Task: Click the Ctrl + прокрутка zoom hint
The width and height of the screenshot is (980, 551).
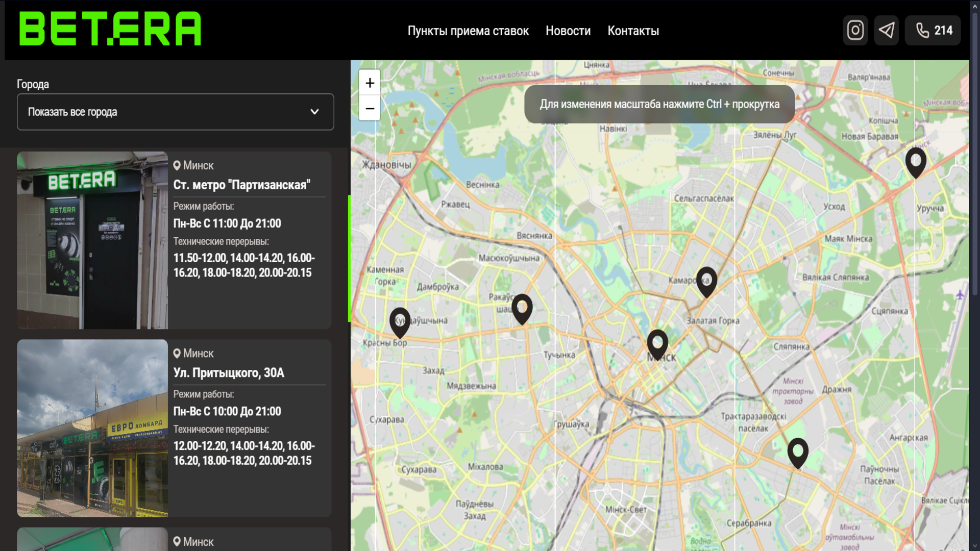Action: pyautogui.click(x=659, y=104)
